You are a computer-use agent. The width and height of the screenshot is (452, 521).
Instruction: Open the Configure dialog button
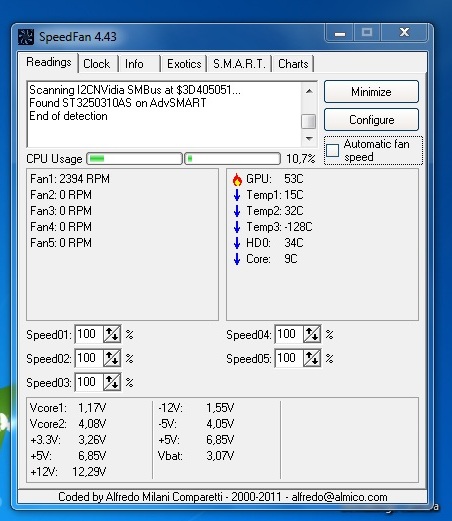click(371, 120)
